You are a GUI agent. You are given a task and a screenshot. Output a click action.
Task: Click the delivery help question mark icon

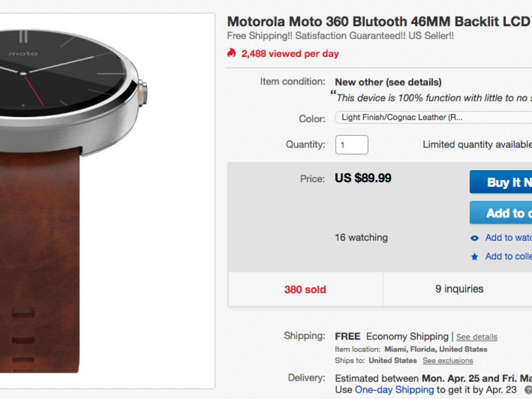(x=528, y=390)
